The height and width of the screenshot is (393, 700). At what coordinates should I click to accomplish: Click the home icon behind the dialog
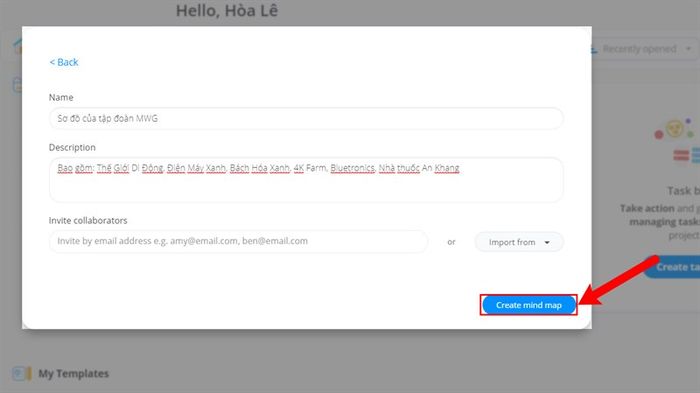pyautogui.click(x=18, y=46)
